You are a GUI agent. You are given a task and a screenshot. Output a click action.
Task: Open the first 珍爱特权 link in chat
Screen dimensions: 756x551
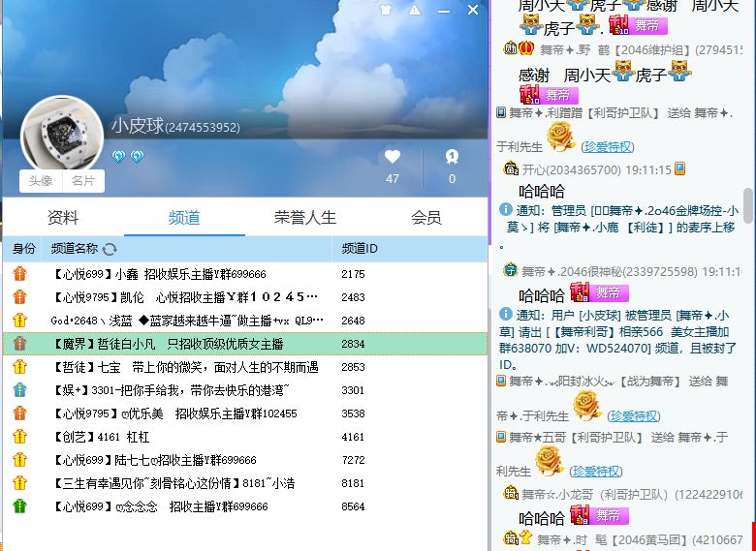608,146
